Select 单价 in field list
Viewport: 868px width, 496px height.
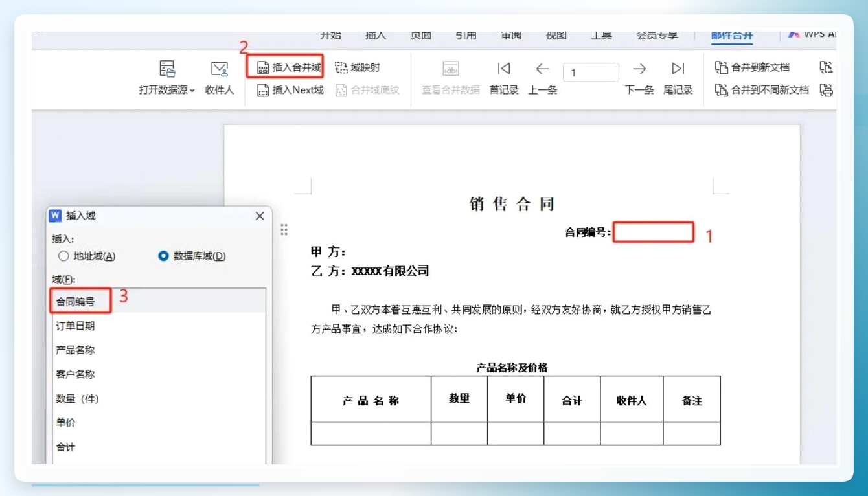[x=158, y=422]
